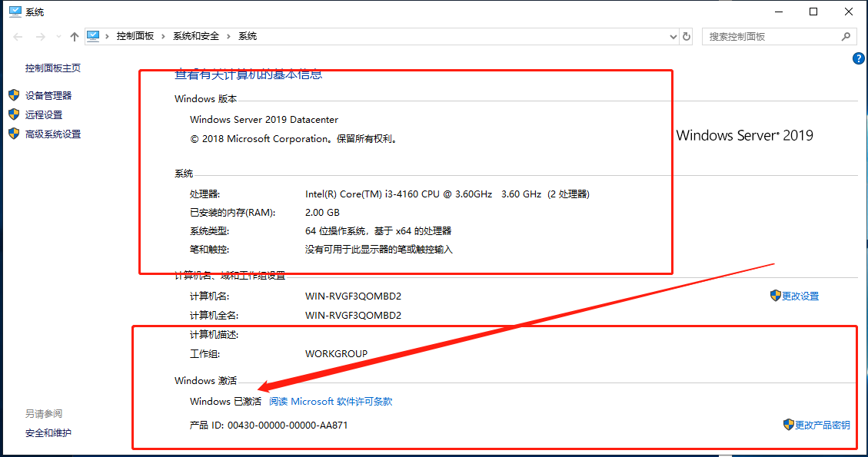Click the product ID 00430-00000-00000-AA871
This screenshot has height=457, width=868.
point(288,426)
